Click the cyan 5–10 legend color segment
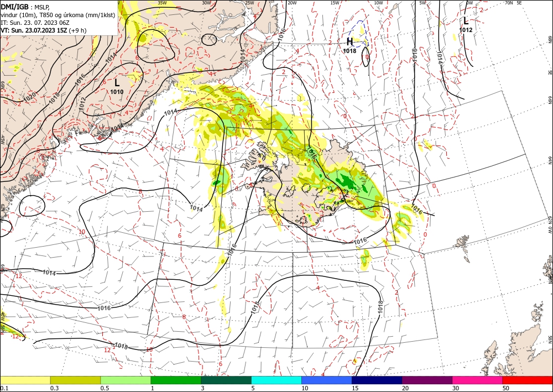Screen dimensions: 553x392 click(x=276, y=380)
